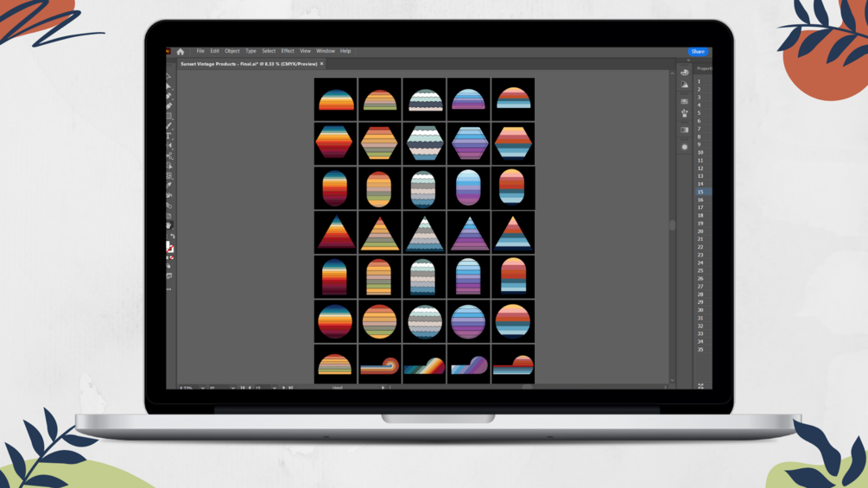Viewport: 868px width, 488px height.
Task: Go to previous artboard arrow
Action: 250,387
